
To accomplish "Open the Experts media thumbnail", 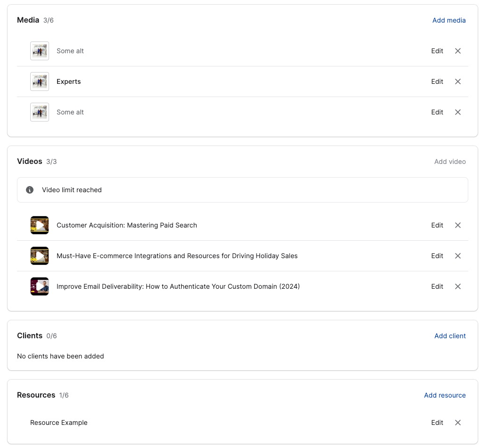I will coord(40,81).
